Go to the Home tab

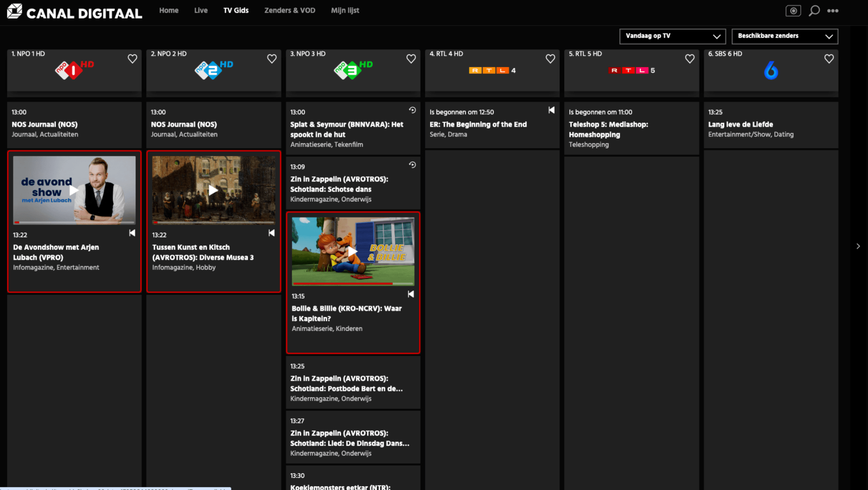[169, 10]
